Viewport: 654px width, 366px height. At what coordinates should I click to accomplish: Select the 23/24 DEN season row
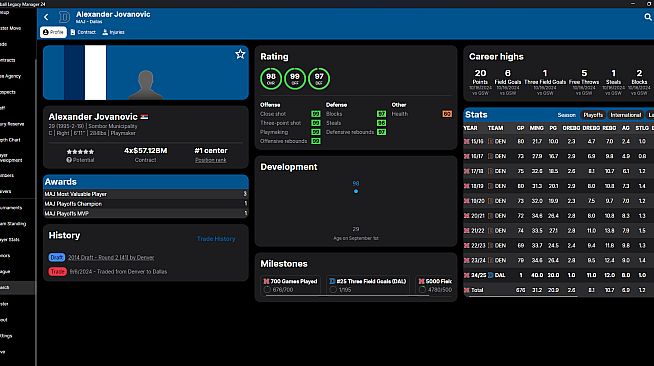tap(558, 260)
